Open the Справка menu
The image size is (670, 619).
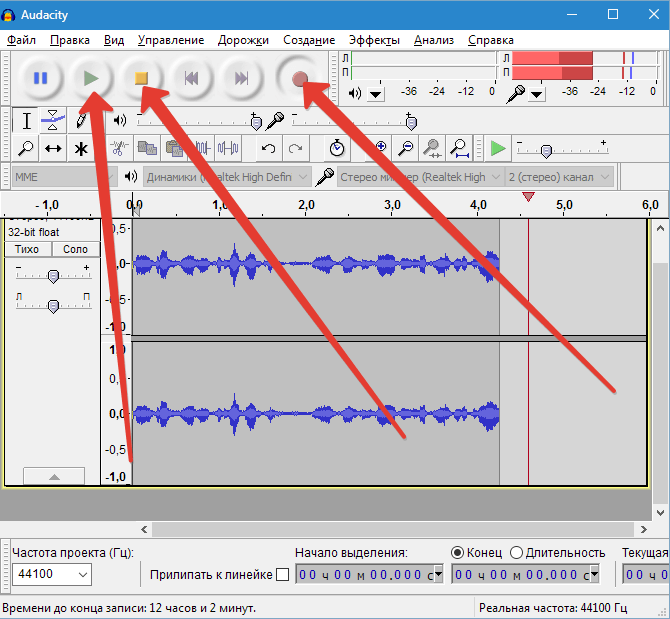pos(491,40)
